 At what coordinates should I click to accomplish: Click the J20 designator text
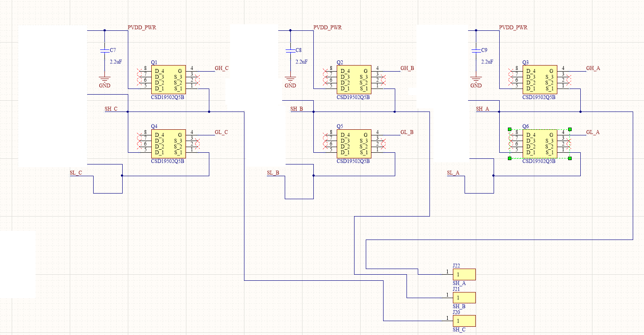pyautogui.click(x=456, y=312)
